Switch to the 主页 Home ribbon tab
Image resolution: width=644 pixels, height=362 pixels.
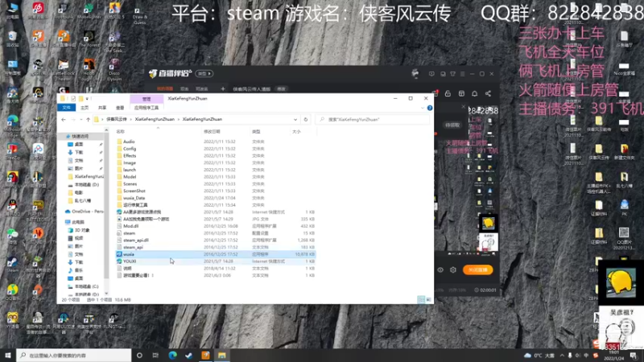click(x=85, y=108)
